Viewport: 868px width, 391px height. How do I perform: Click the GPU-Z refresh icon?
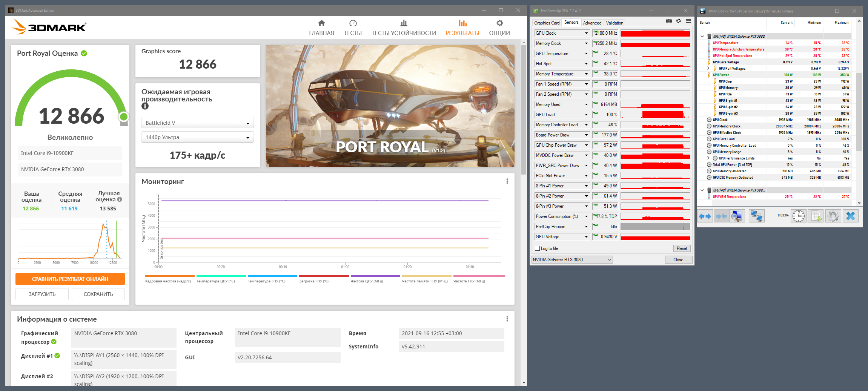[x=678, y=21]
